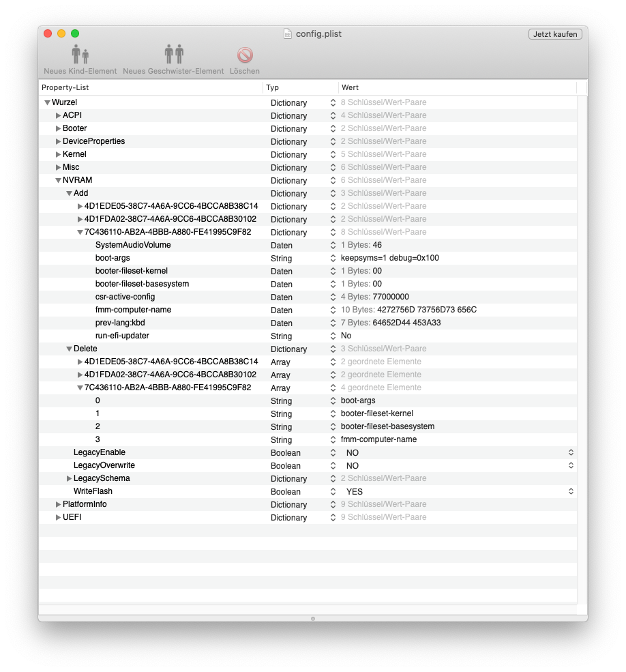Screen dimensions: 626x672
Task: Click the yellow minimize window button
Action: point(61,34)
